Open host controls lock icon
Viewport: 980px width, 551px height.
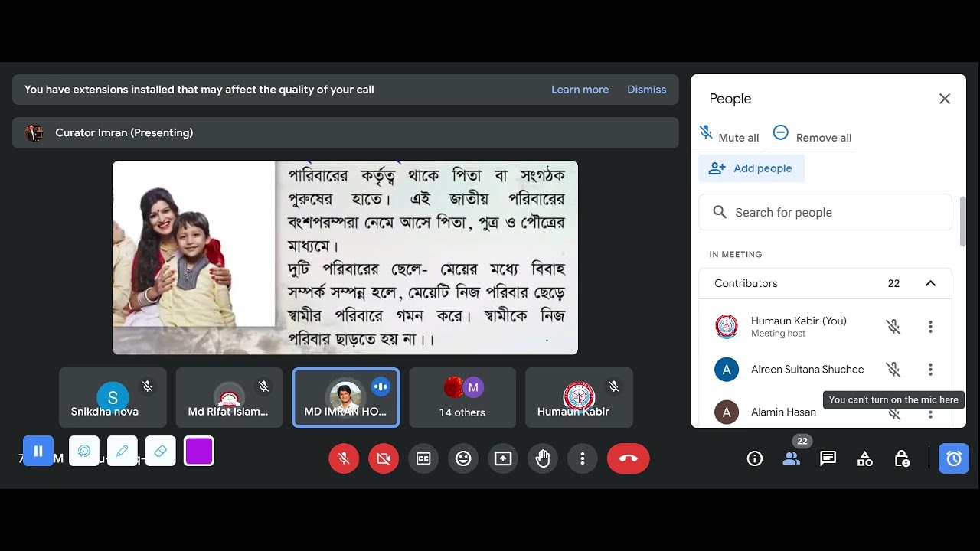coord(902,458)
